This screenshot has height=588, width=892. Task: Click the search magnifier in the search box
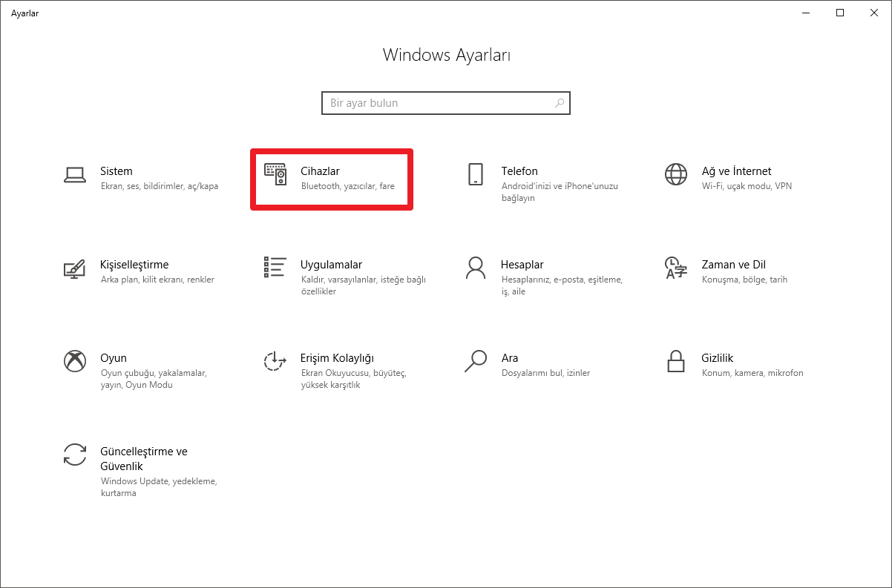[x=560, y=103]
